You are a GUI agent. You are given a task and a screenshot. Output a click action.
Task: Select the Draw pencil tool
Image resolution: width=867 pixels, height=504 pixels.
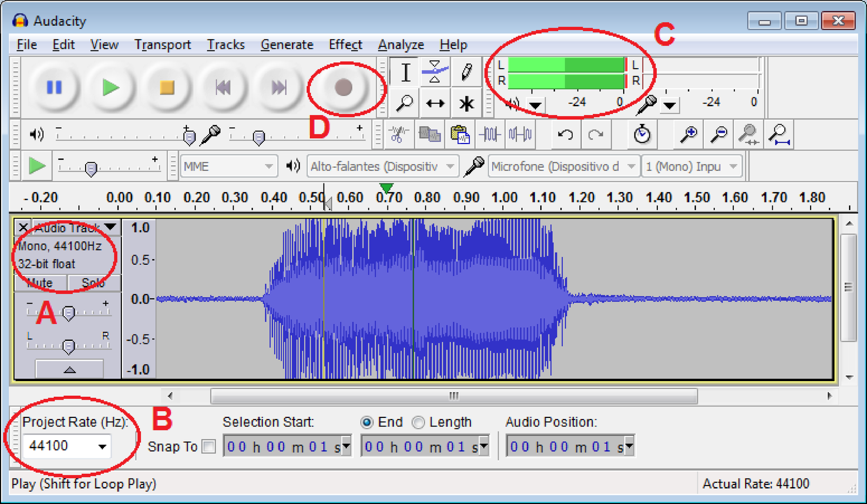point(466,71)
